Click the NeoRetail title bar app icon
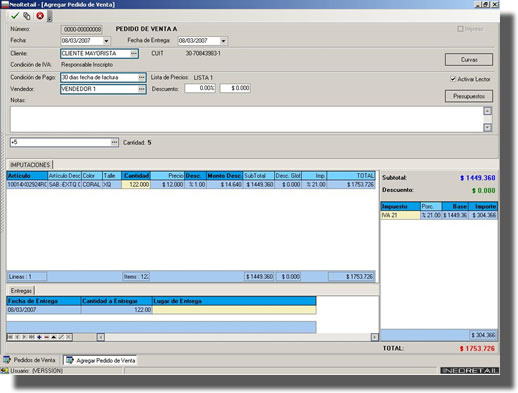 pyautogui.click(x=5, y=4)
